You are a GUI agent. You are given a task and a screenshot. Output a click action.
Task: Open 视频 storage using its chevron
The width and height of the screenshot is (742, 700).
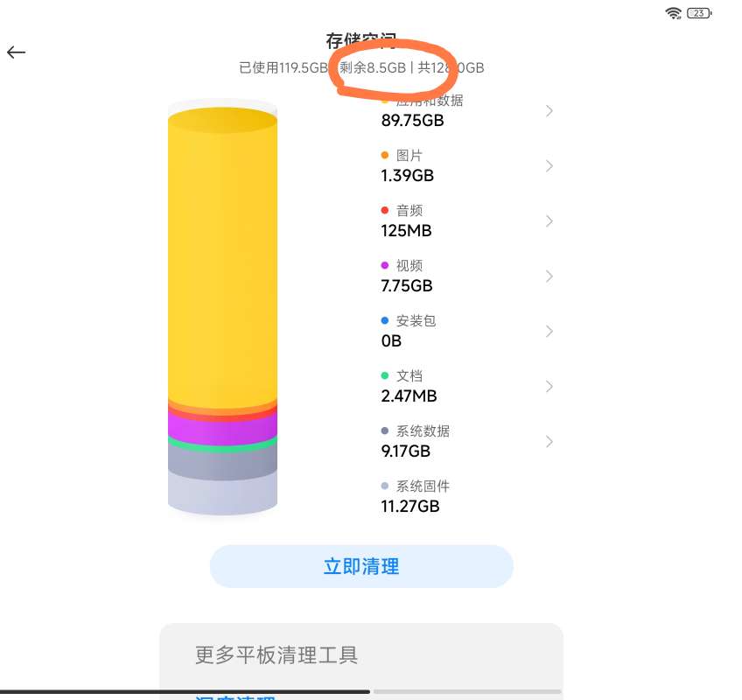point(549,276)
